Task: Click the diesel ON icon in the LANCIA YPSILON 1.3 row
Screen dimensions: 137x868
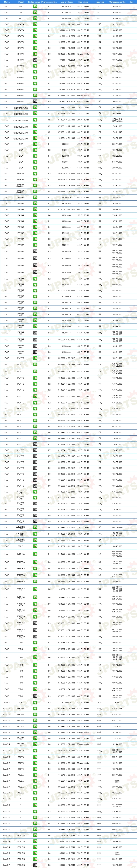Action: [x=35, y=865]
